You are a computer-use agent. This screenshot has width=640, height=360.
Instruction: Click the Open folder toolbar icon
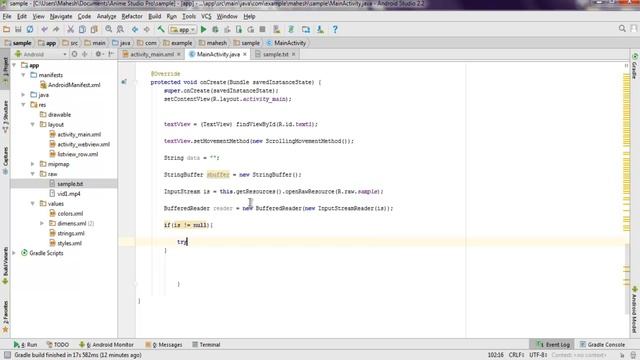6,29
